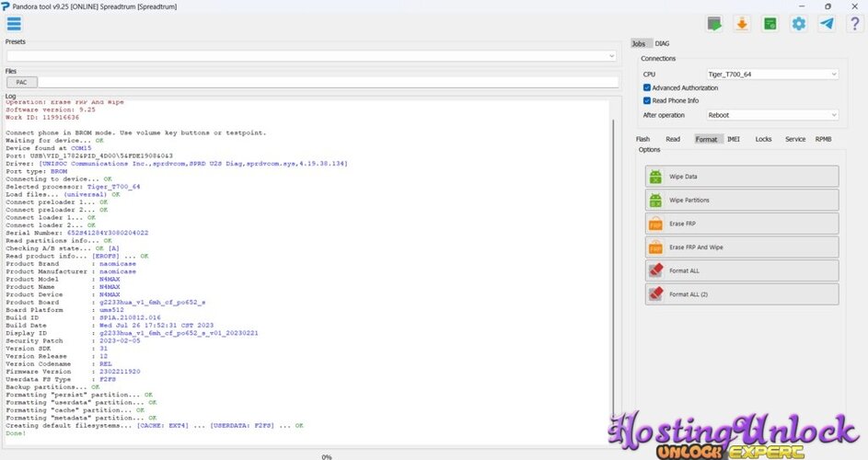Open the Service tab
This screenshot has height=460, width=868.
[795, 140]
